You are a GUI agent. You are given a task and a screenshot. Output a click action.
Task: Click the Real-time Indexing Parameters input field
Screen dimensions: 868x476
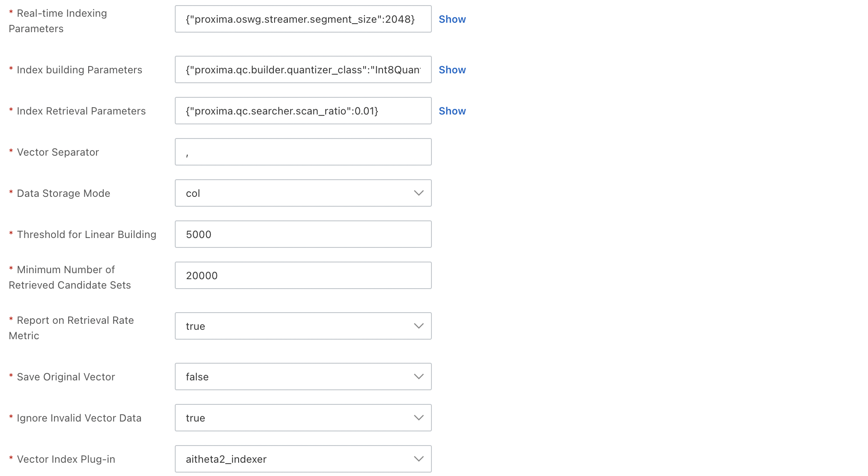click(x=303, y=19)
